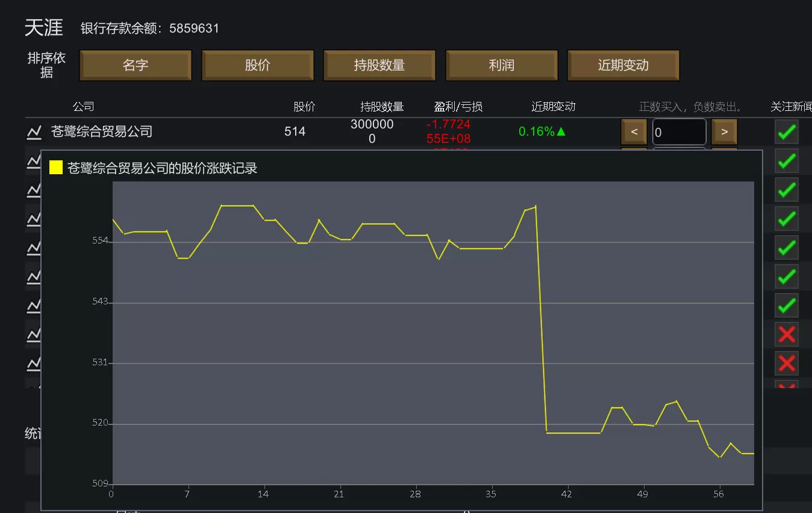
Task: Enable news following on the upper red X
Action: click(786, 334)
